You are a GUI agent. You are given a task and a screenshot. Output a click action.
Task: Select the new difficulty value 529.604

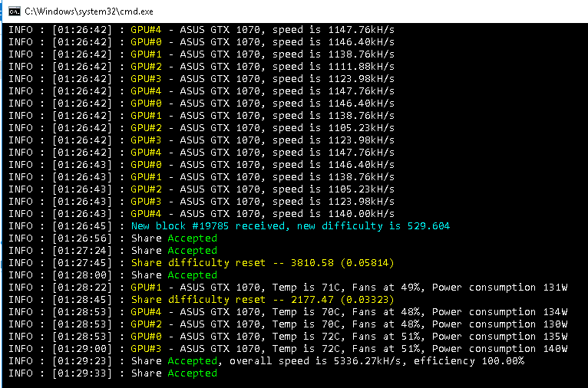point(428,226)
